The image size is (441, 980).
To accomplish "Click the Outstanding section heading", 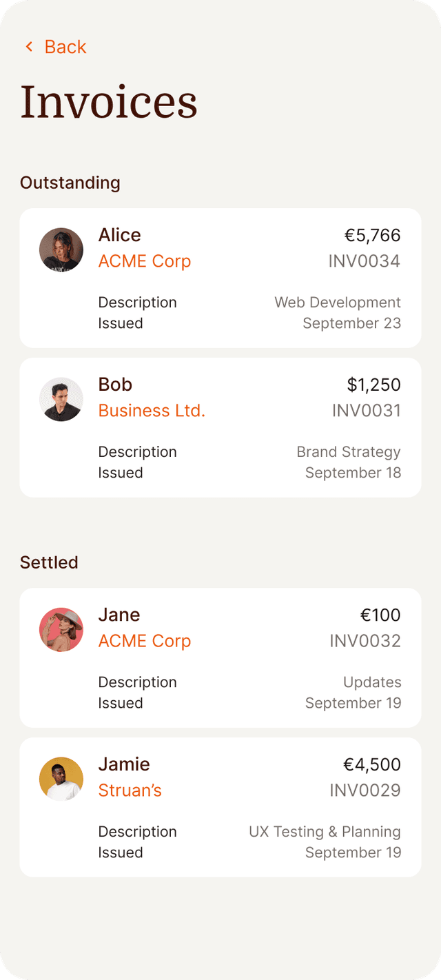I will 70,183.
